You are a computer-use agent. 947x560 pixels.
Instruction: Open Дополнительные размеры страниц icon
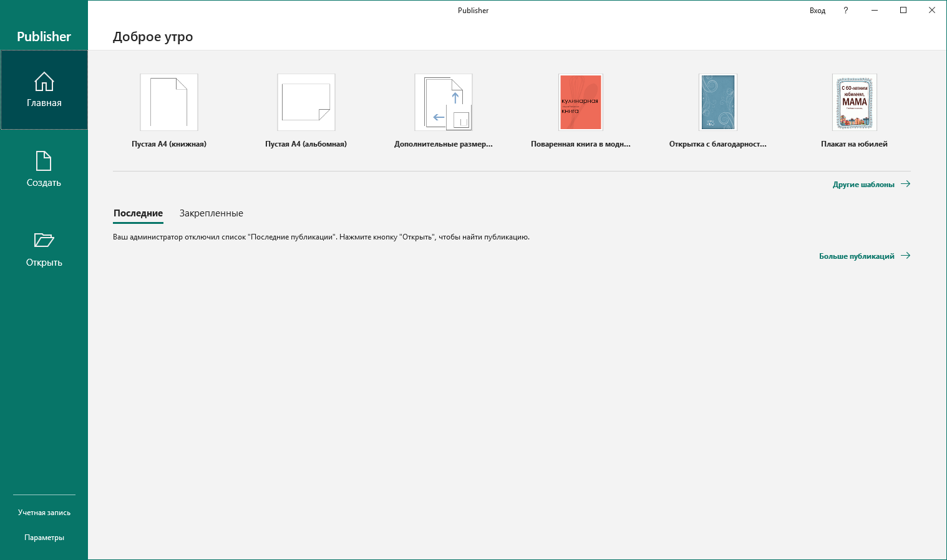click(x=443, y=103)
